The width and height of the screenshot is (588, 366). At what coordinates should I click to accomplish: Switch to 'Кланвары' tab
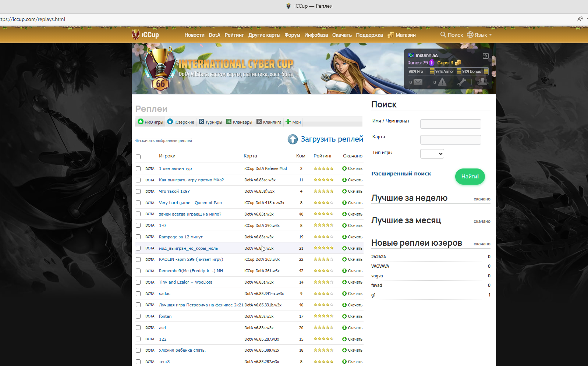click(x=239, y=122)
